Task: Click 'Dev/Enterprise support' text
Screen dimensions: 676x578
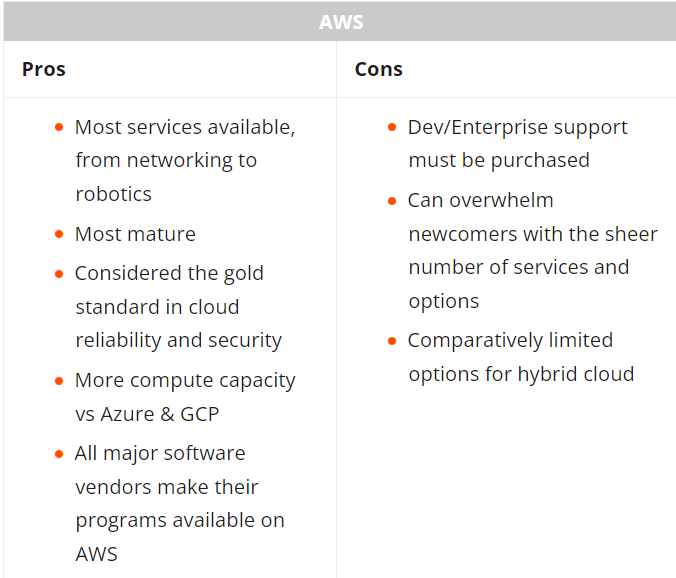Action: coord(517,128)
